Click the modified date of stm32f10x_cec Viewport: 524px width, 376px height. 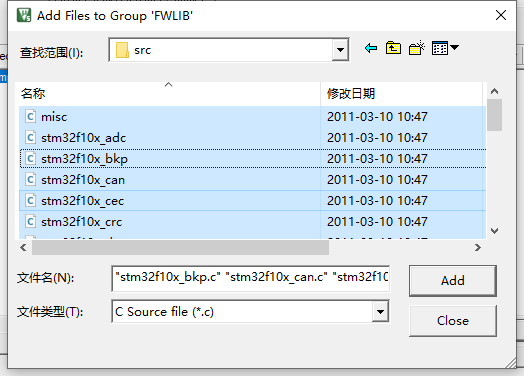[377, 201]
